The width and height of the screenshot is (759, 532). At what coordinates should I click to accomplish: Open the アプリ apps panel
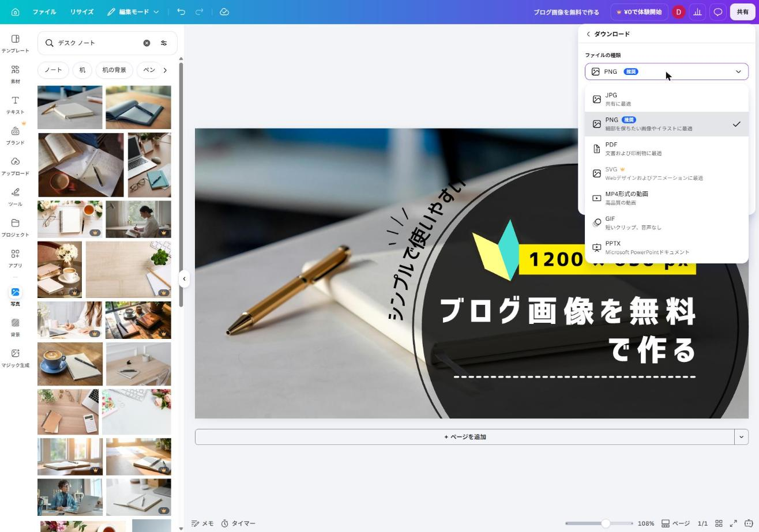[x=15, y=258]
